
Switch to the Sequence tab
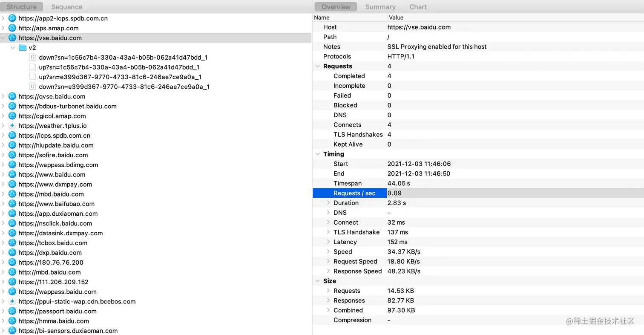[x=66, y=7]
